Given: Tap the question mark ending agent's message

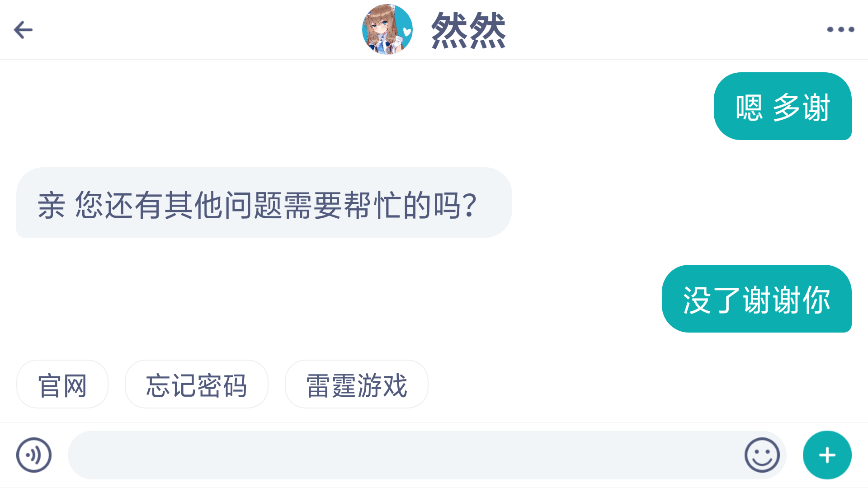Looking at the screenshot, I should click(470, 205).
